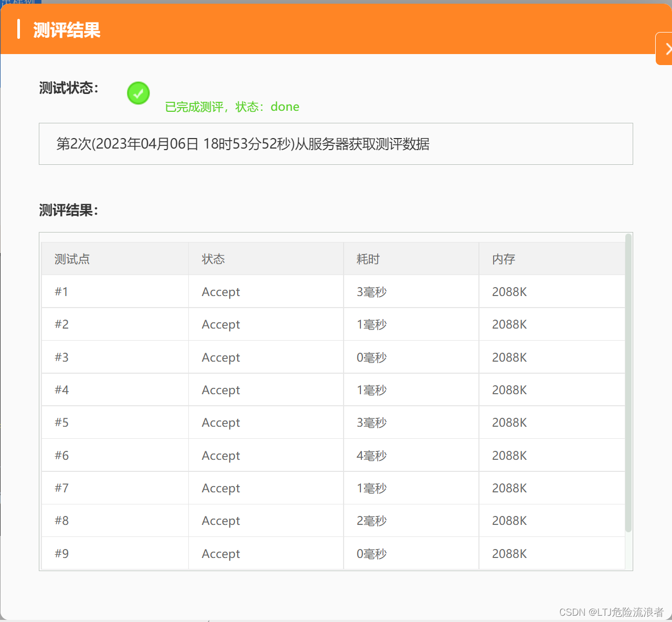The width and height of the screenshot is (672, 622).
Task: Select test point #2 cell
Action: click(115, 324)
